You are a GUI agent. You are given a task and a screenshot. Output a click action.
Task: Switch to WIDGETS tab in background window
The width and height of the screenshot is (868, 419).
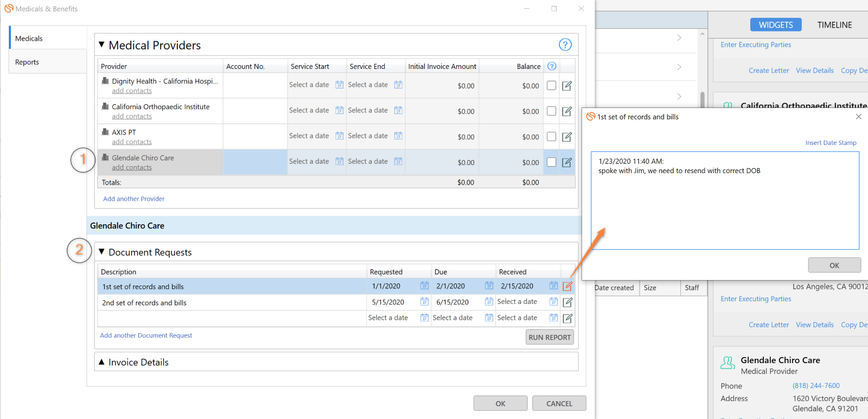click(x=776, y=25)
